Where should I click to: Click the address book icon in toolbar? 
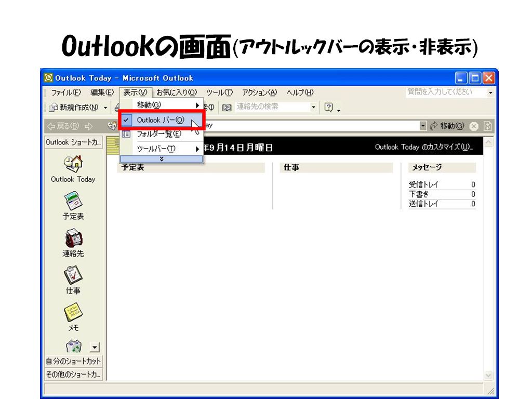pos(227,108)
